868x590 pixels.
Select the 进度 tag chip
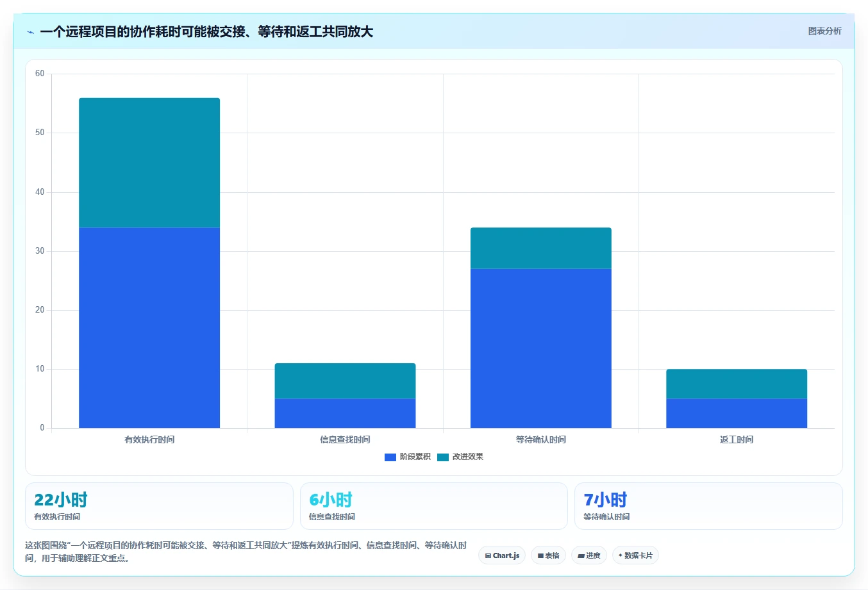point(588,555)
